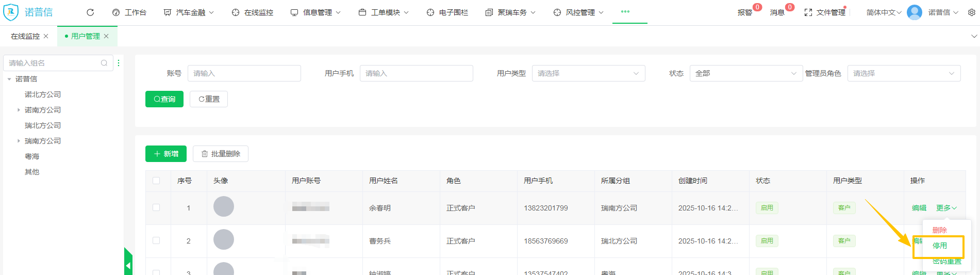Image resolution: width=980 pixels, height=275 pixels.
Task: Close the 在线监控 tab
Action: pos(46,36)
